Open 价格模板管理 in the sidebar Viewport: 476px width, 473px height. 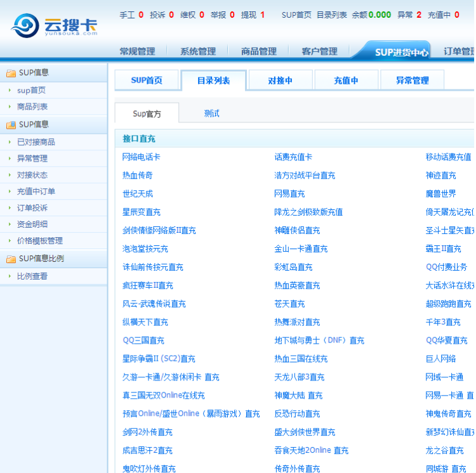pos(40,241)
